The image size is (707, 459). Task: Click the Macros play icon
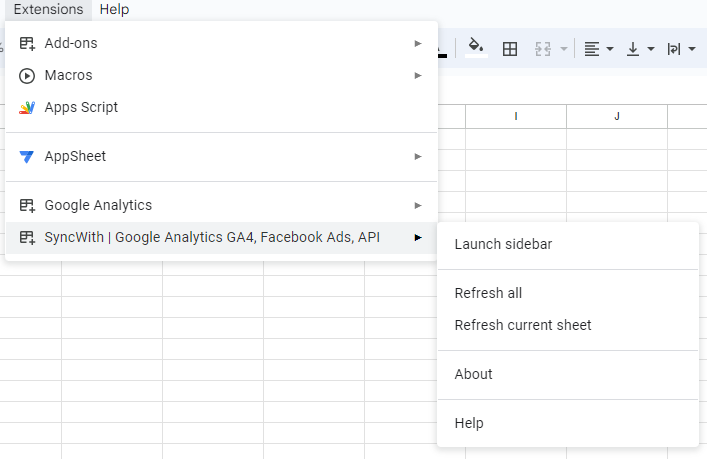tap(27, 75)
